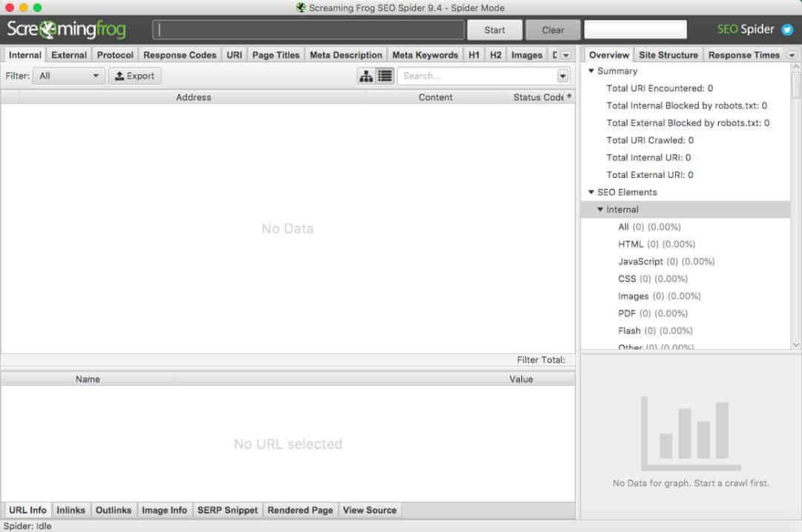The image size is (802, 532).
Task: Collapse the Internal tree node
Action: pyautogui.click(x=601, y=209)
